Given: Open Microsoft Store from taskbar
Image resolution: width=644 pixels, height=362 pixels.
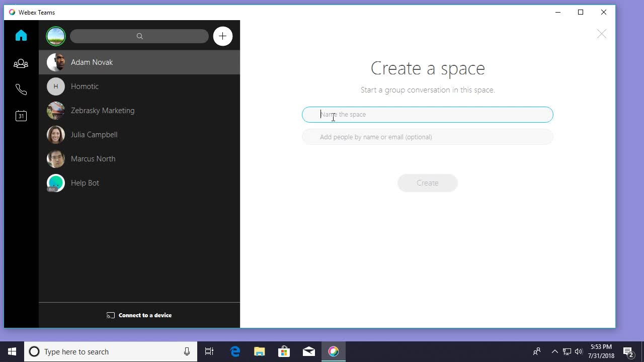Looking at the screenshot, I should tap(284, 351).
